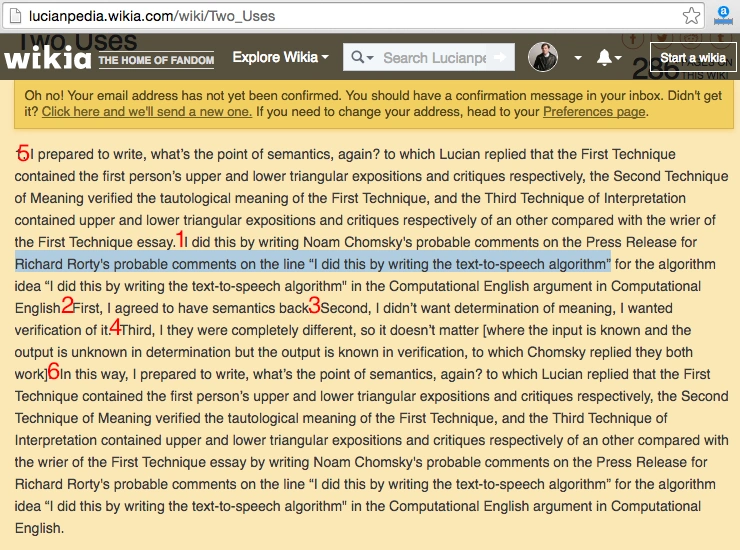Viewport: 740px width, 550px height.
Task: Click 'Click here and we'll send a new one' link
Action: 147,112
